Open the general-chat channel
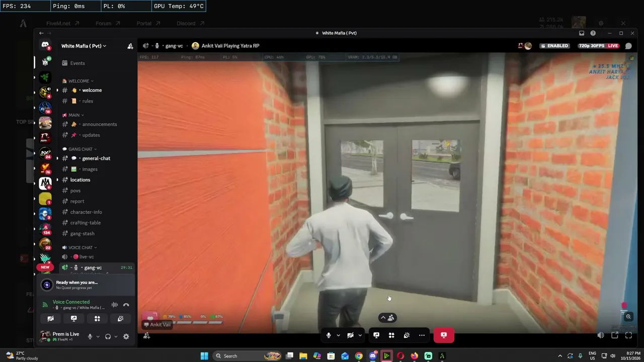This screenshot has height=362, width=644. pyautogui.click(x=96, y=158)
